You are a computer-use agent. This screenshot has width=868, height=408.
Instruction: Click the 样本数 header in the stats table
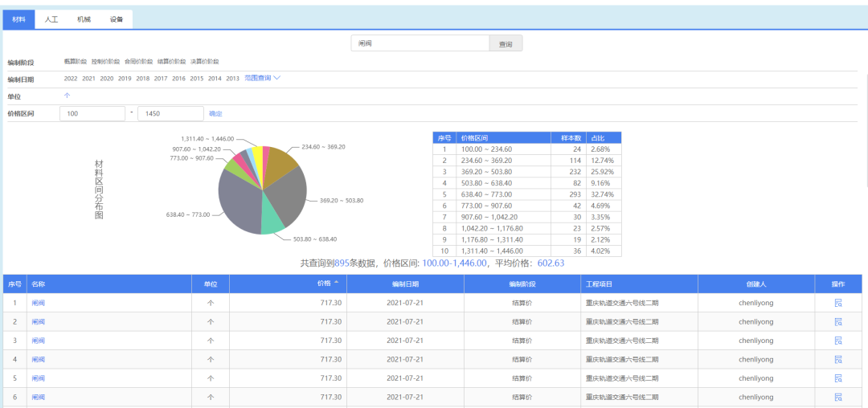568,137
